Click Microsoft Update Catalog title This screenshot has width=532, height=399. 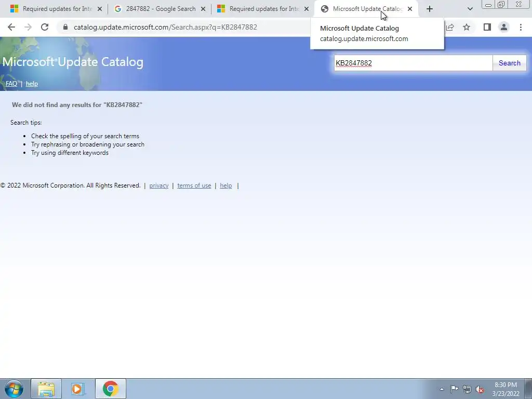pyautogui.click(x=73, y=62)
